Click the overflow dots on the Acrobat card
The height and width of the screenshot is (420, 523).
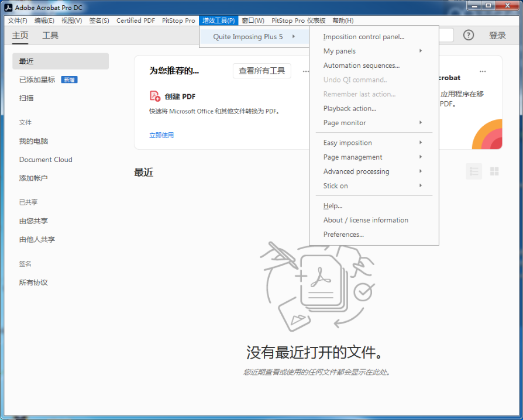[483, 70]
